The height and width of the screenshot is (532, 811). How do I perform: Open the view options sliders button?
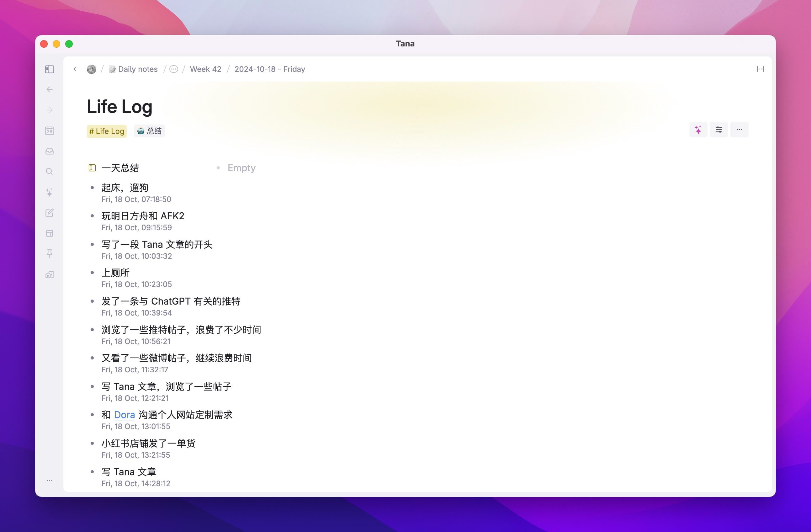tap(719, 130)
